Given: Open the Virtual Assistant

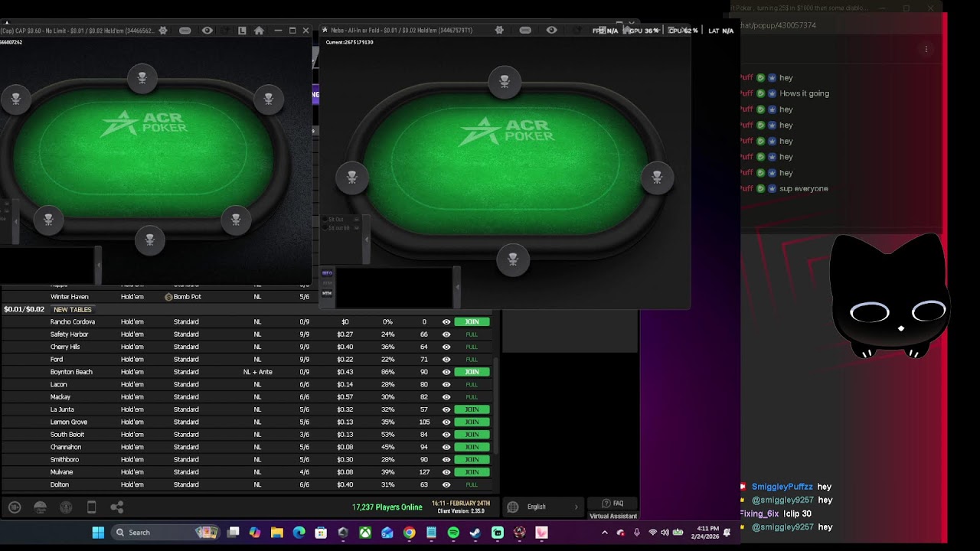Looking at the screenshot, I should pyautogui.click(x=612, y=517).
